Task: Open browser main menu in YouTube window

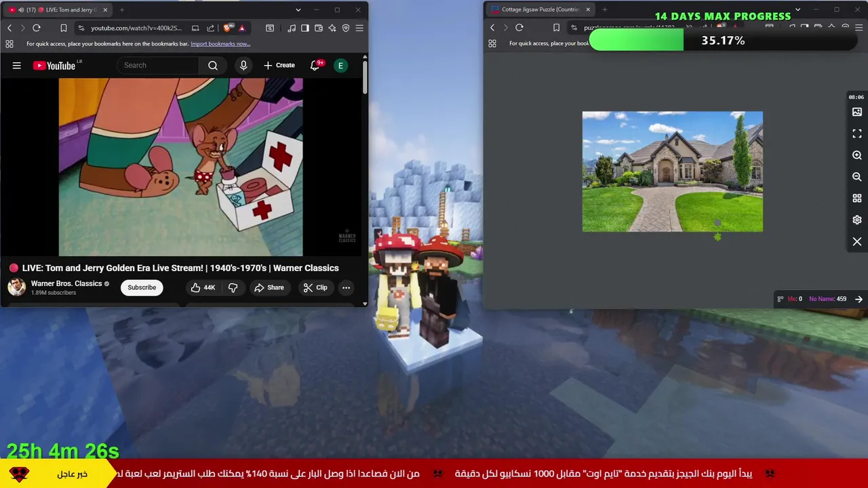Action: (x=359, y=28)
